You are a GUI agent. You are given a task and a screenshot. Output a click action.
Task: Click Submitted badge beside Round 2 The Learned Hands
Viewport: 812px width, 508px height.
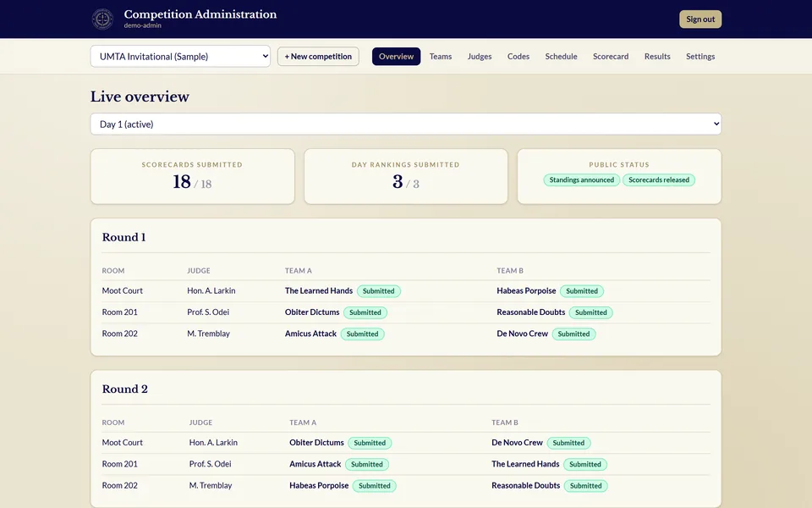click(585, 465)
